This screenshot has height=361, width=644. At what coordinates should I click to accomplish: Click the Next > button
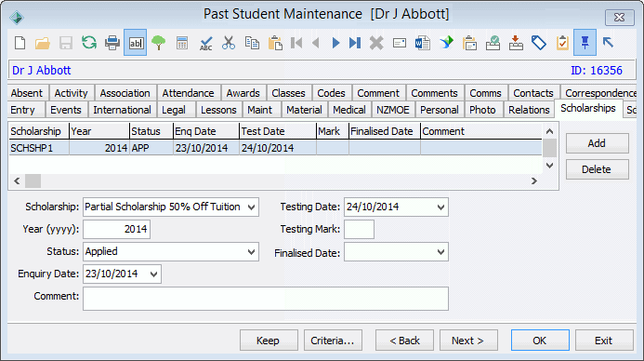click(468, 341)
